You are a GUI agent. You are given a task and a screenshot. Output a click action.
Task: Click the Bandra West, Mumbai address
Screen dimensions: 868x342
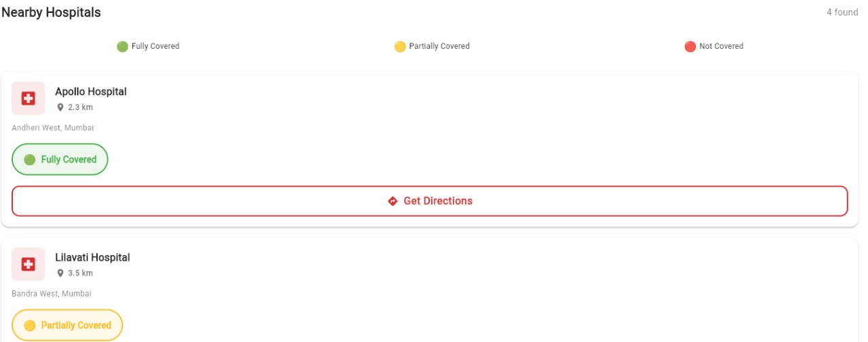(52, 294)
